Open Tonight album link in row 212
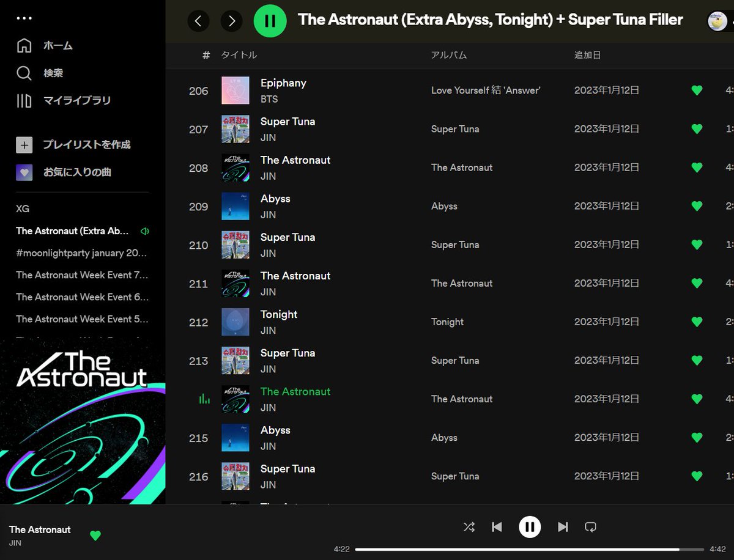Image resolution: width=734 pixels, height=560 pixels. [447, 322]
